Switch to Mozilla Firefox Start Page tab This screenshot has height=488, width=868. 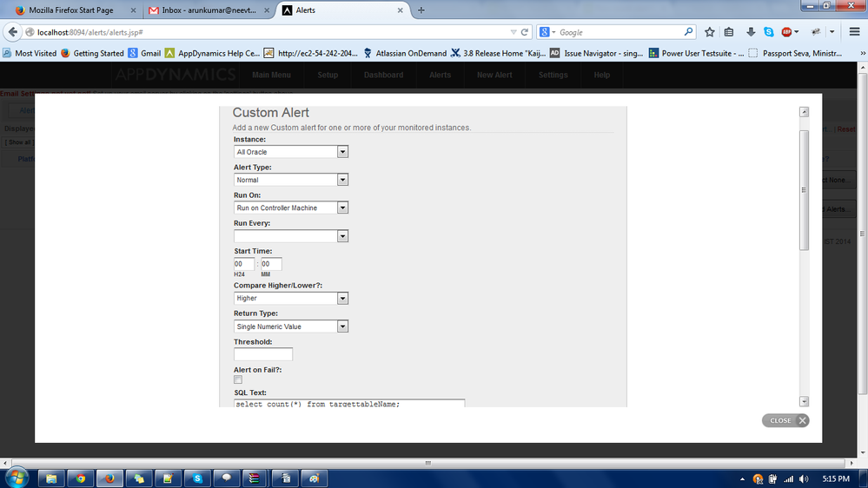coord(74,10)
